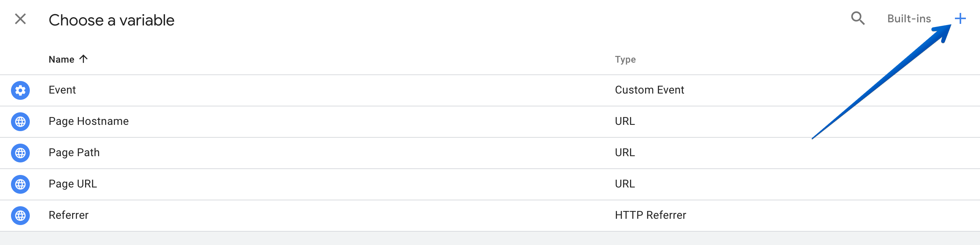Image resolution: width=980 pixels, height=245 pixels.
Task: Open Built-ins variable list
Action: pyautogui.click(x=909, y=19)
